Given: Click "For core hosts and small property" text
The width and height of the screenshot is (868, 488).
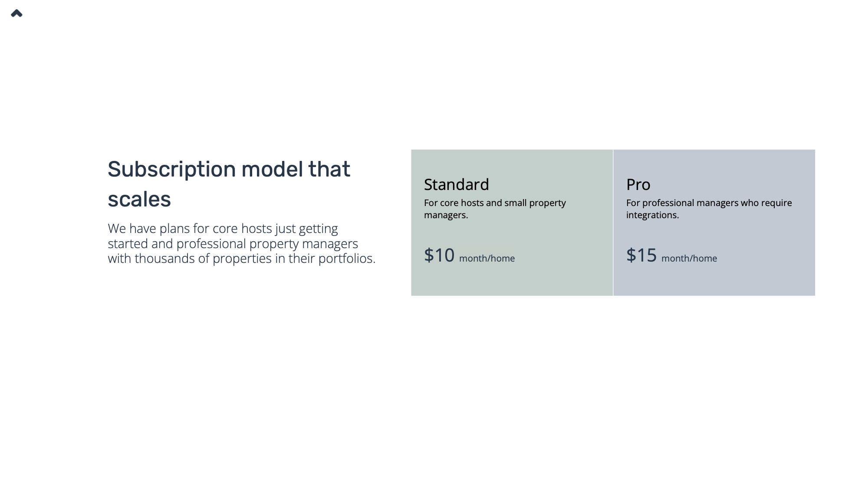Looking at the screenshot, I should point(495,203).
